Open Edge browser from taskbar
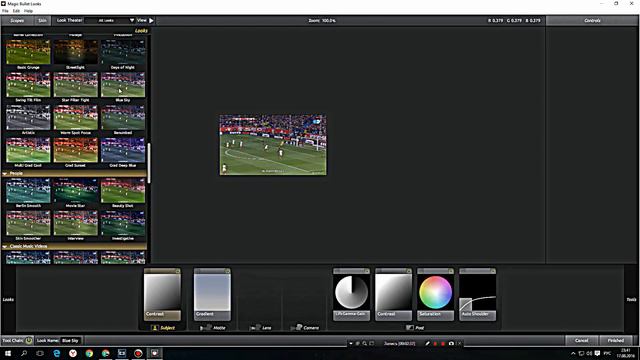Screen dimensions: 640x360 tap(56, 353)
